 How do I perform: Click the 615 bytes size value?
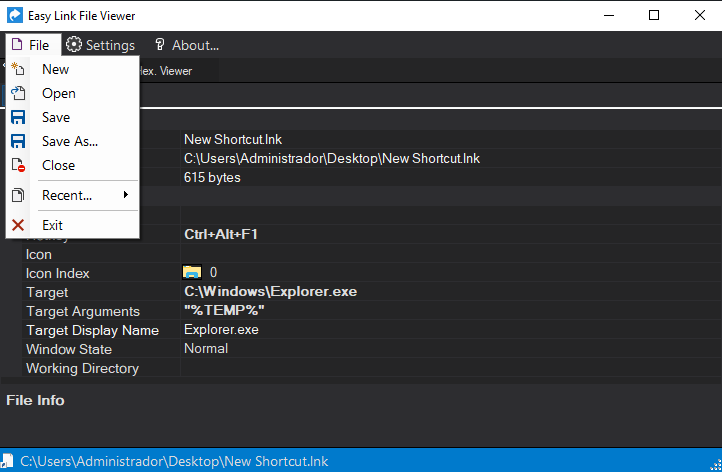pos(212,177)
